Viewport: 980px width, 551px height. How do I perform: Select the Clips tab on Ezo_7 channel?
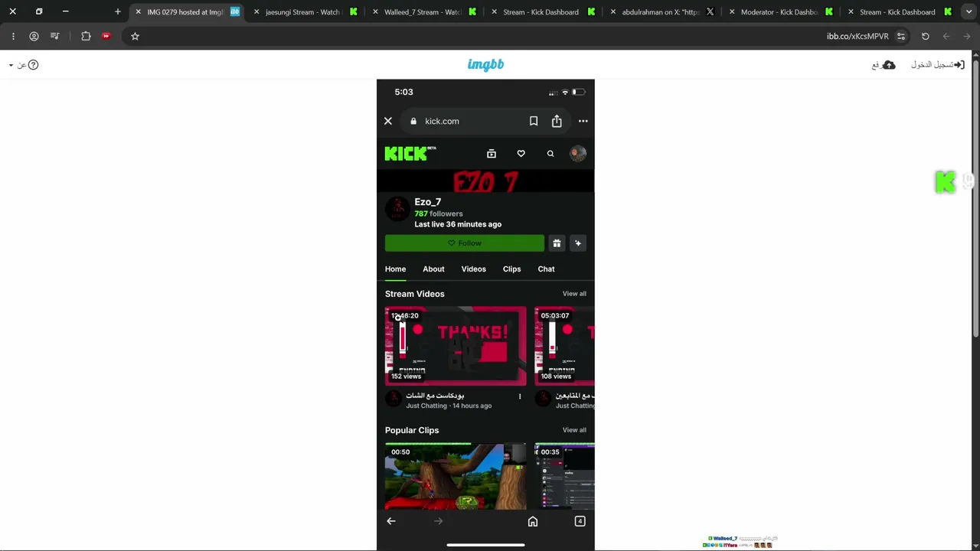(512, 269)
